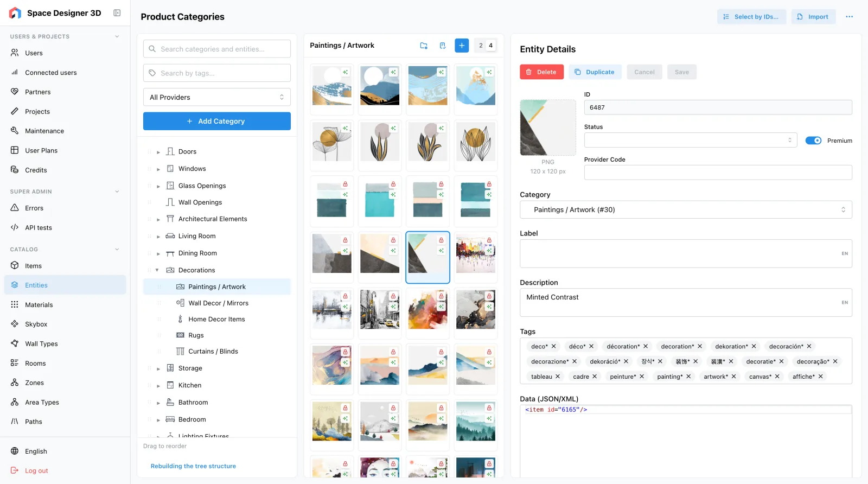Viewport: 868px width, 484px height.
Task: Select the solid teal square artwork thumbnail
Action: (x=380, y=200)
